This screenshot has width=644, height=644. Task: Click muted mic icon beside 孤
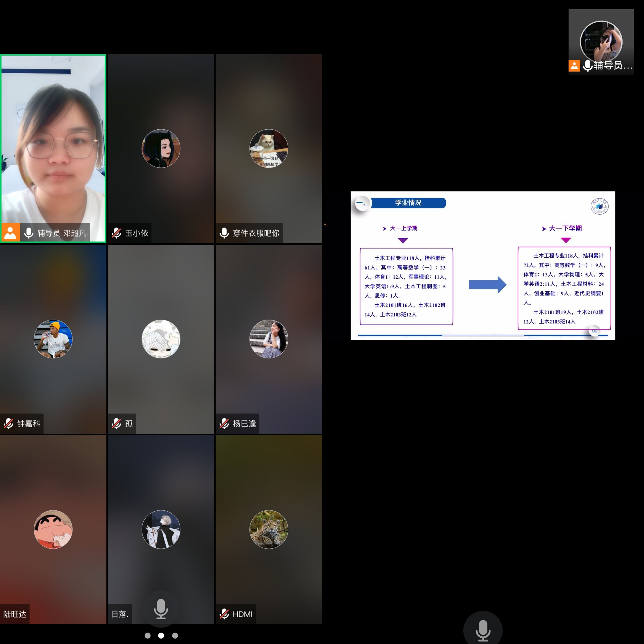pos(116,423)
